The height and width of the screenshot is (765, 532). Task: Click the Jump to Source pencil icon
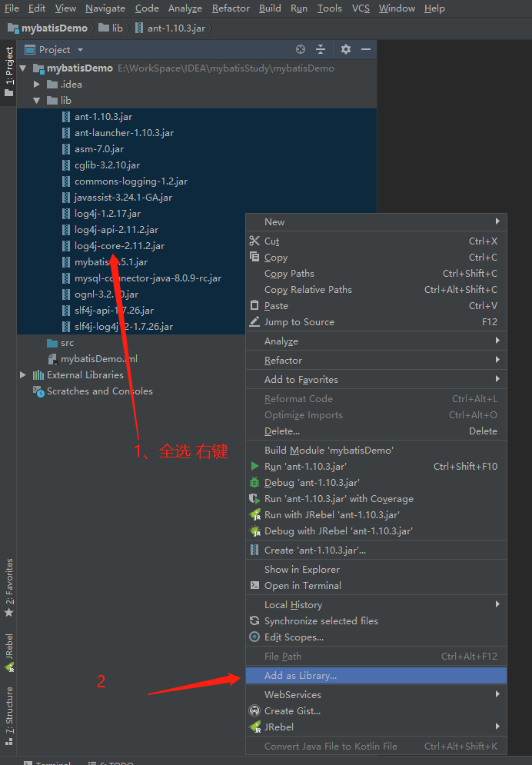coord(254,321)
